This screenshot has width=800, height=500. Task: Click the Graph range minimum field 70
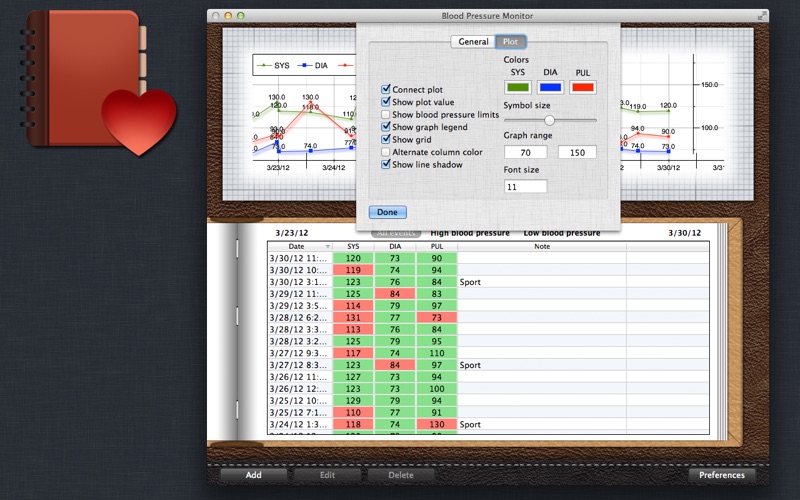(526, 152)
